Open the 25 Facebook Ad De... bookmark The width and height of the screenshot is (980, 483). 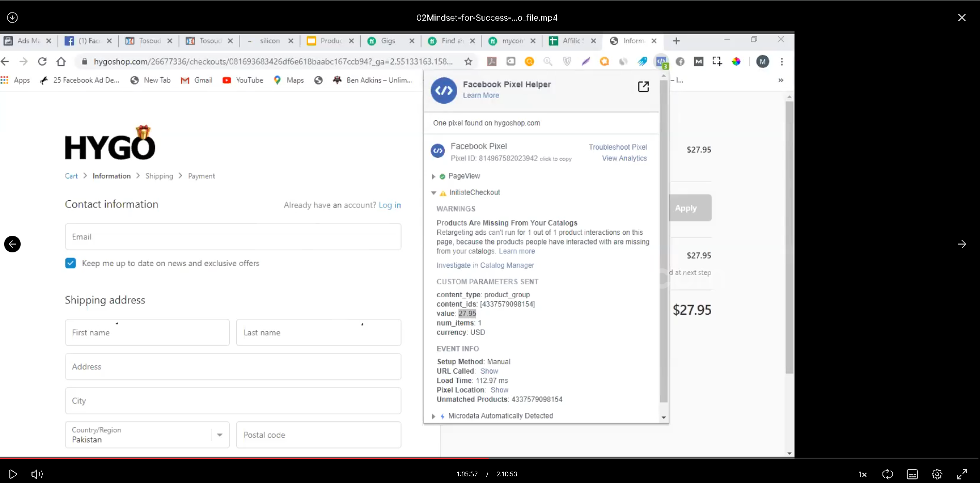[x=79, y=80]
